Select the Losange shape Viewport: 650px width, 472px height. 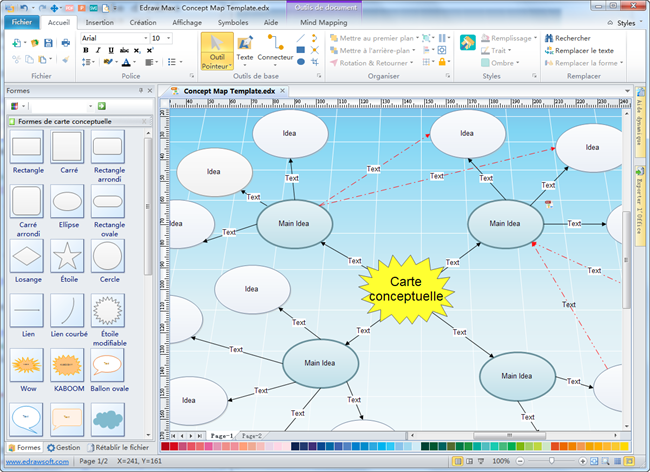27,257
